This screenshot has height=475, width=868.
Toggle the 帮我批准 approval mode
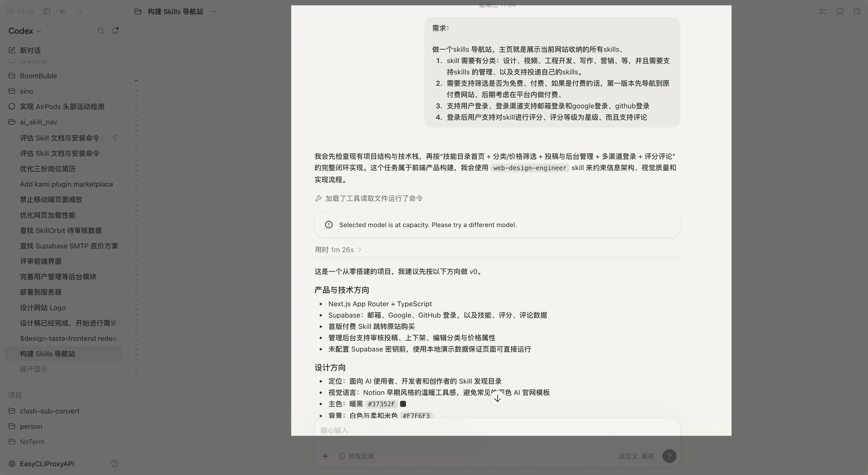click(x=356, y=456)
